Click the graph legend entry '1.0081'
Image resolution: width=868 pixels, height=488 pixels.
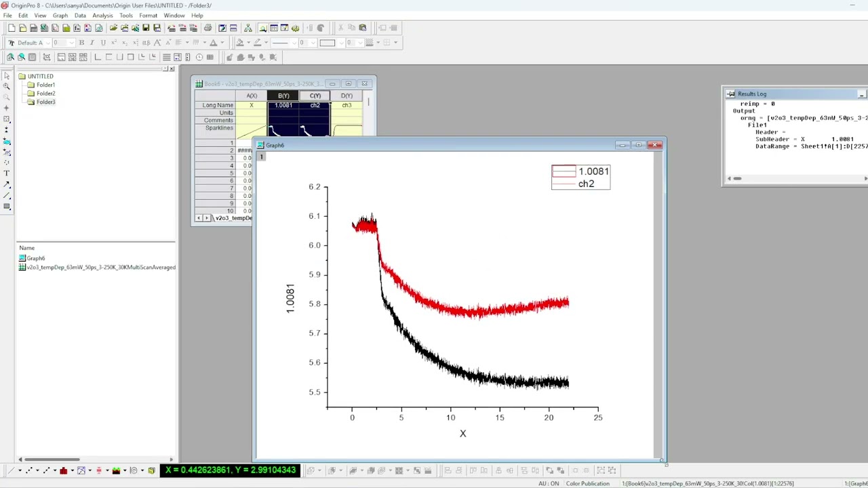tap(593, 171)
